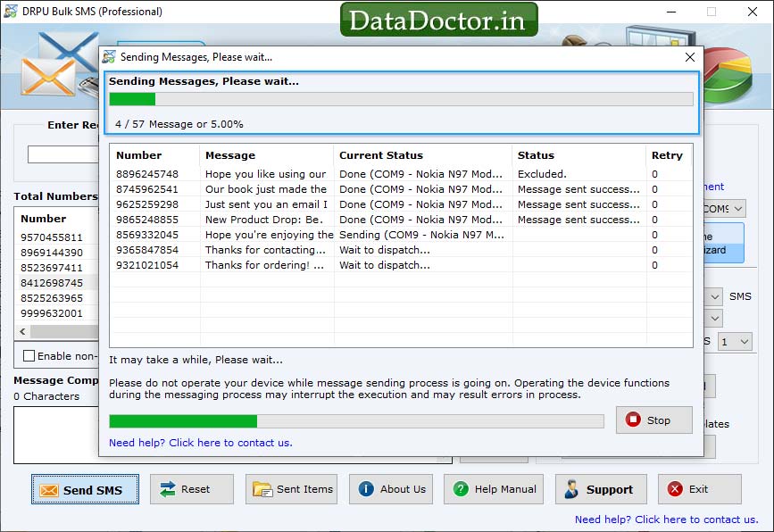
Task: Click the Reset button
Action: [x=192, y=489]
